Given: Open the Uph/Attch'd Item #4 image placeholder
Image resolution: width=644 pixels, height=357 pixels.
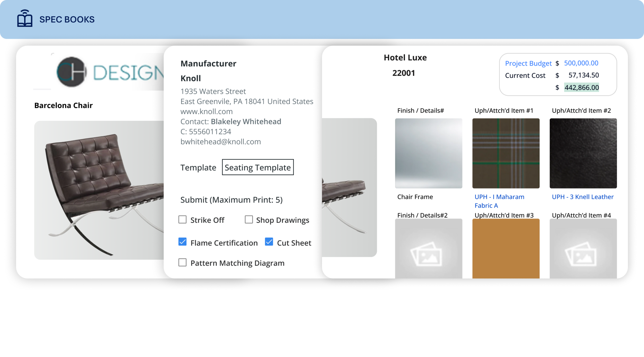Looking at the screenshot, I should pos(583,249).
